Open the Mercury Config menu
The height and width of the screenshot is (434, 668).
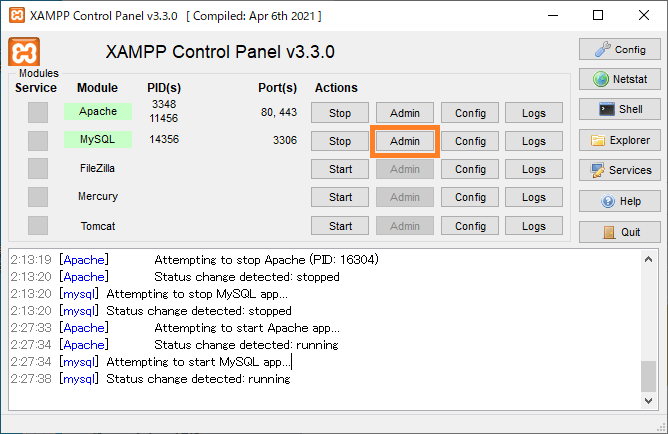470,197
